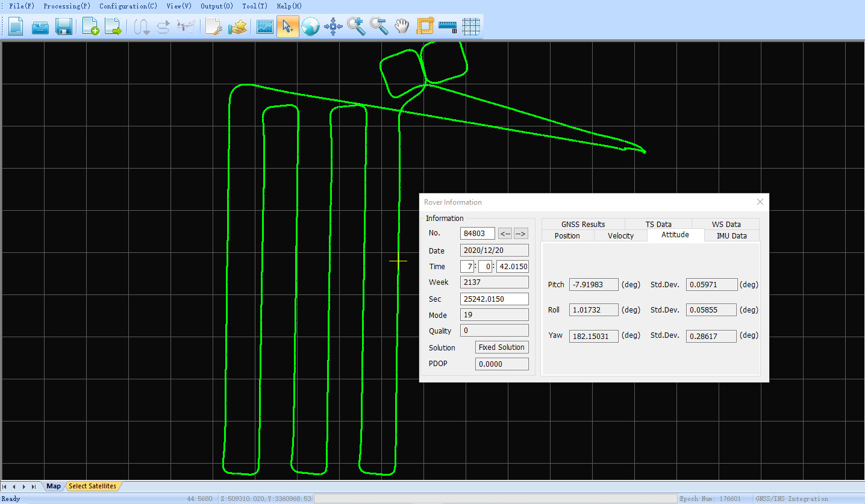865x504 pixels.
Task: Open the Output(O) menu
Action: click(217, 6)
